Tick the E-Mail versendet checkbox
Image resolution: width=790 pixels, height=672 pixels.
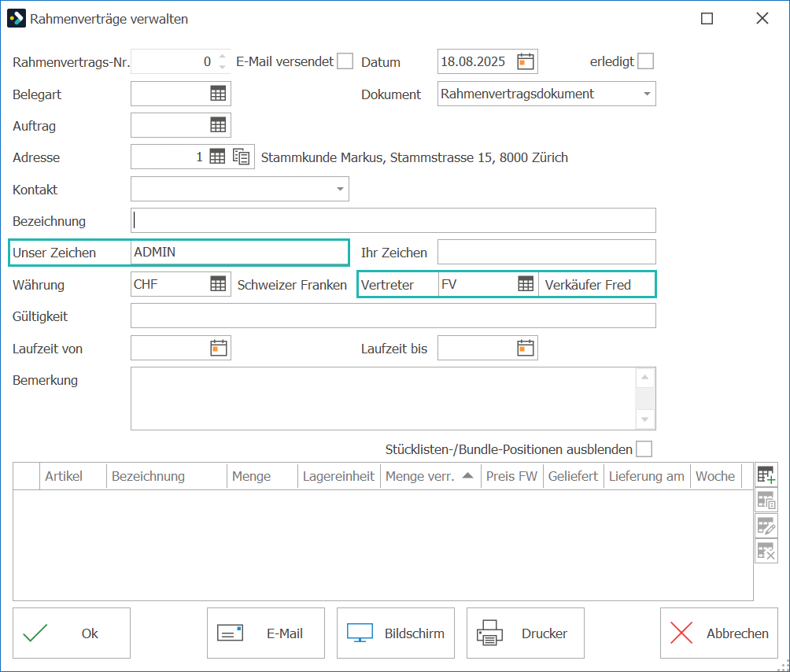[345, 61]
